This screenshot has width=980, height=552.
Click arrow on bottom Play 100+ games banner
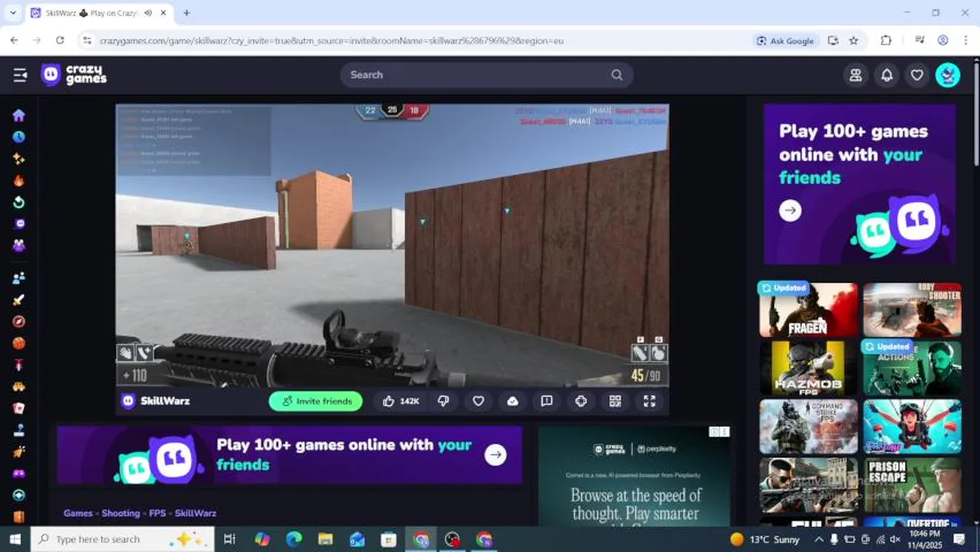click(495, 455)
